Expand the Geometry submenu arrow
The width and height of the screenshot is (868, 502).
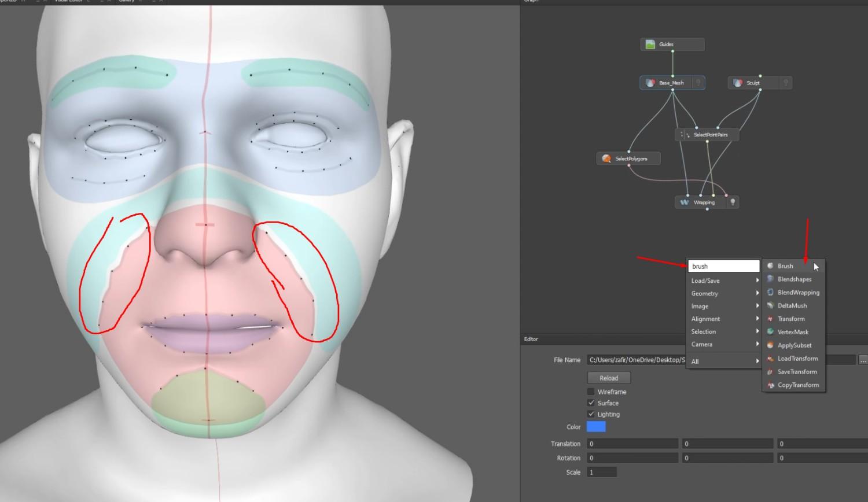coord(757,293)
